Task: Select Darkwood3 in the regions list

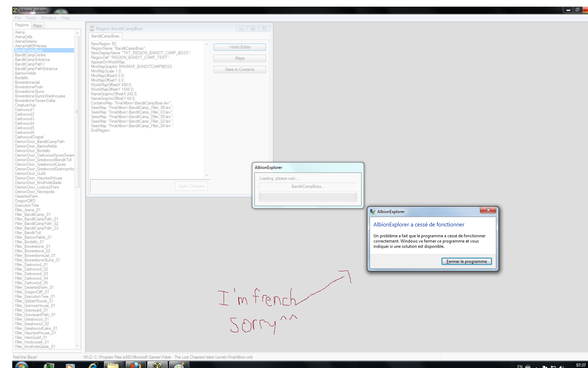Action: click(x=24, y=119)
